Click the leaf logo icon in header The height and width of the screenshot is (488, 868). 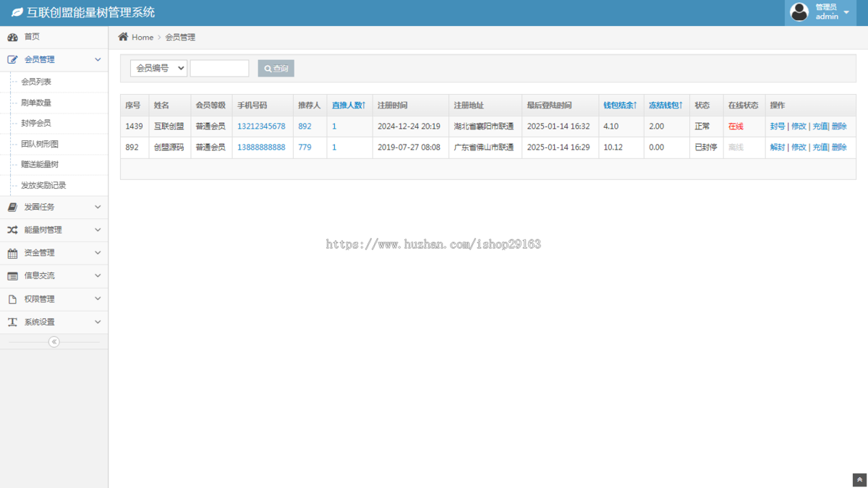(x=17, y=13)
